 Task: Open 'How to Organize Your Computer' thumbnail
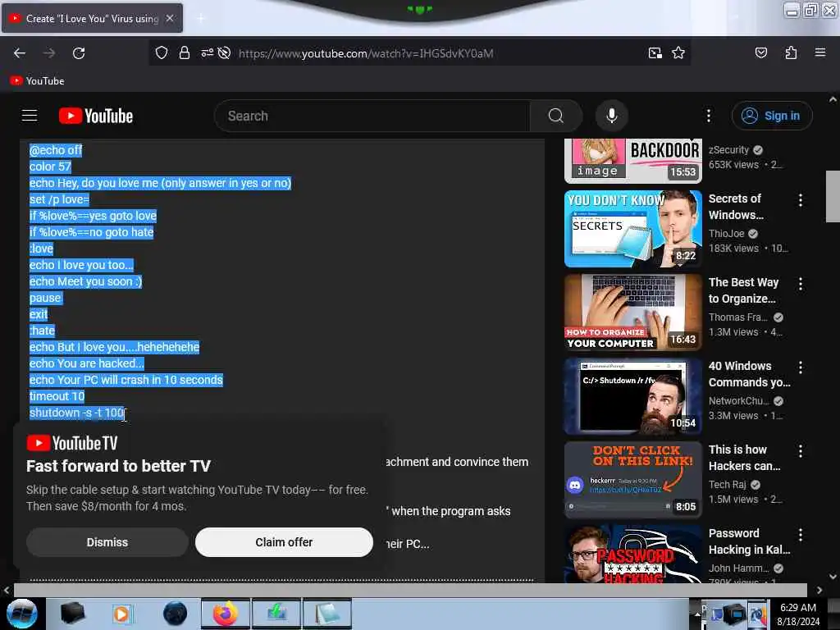tap(633, 313)
